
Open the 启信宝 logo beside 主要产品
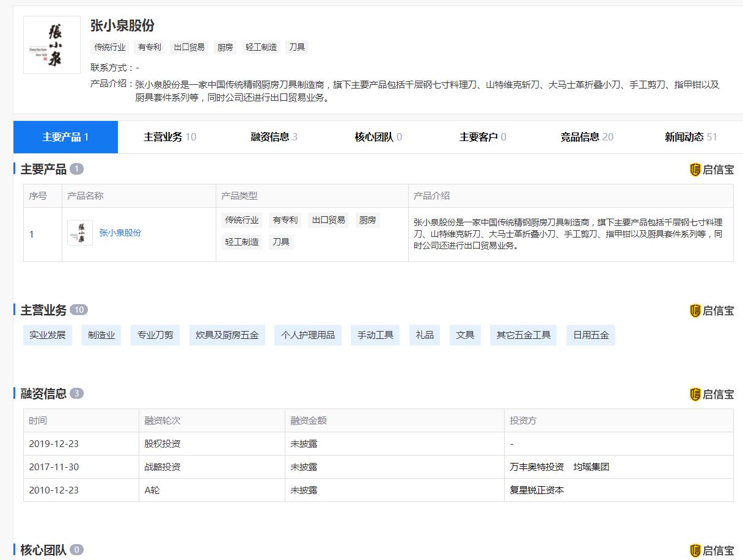[x=711, y=170]
